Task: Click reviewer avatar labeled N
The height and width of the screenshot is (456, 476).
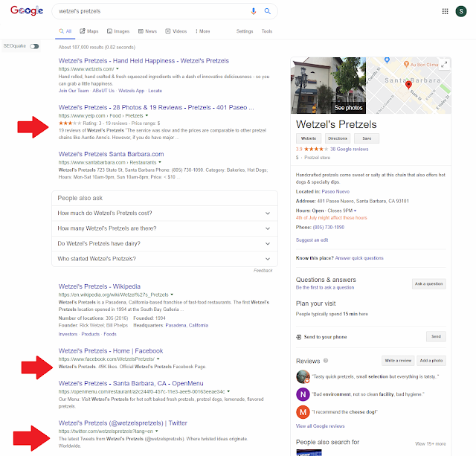Action: [x=303, y=394]
